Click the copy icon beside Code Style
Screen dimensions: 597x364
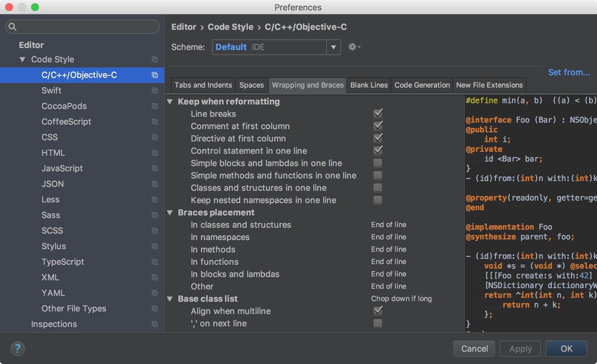point(155,59)
